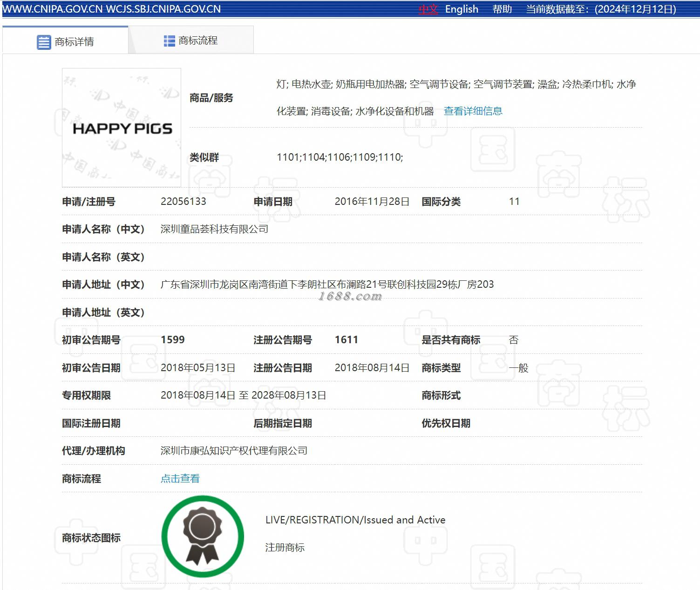Click 点击查看 to view trademark process
Screen dimensions: 700x590
point(180,478)
